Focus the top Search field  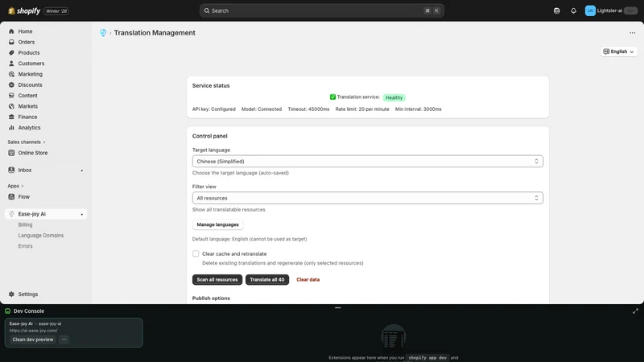tap(321, 10)
